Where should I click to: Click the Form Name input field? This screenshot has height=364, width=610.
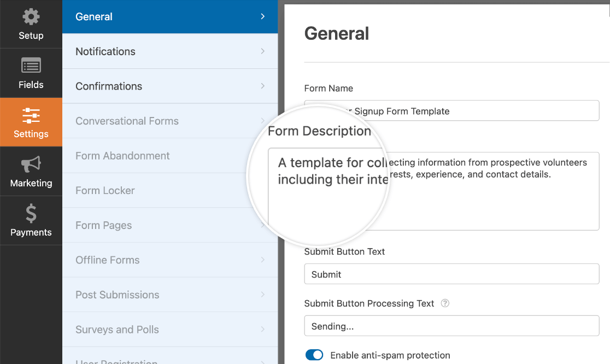[x=451, y=111]
